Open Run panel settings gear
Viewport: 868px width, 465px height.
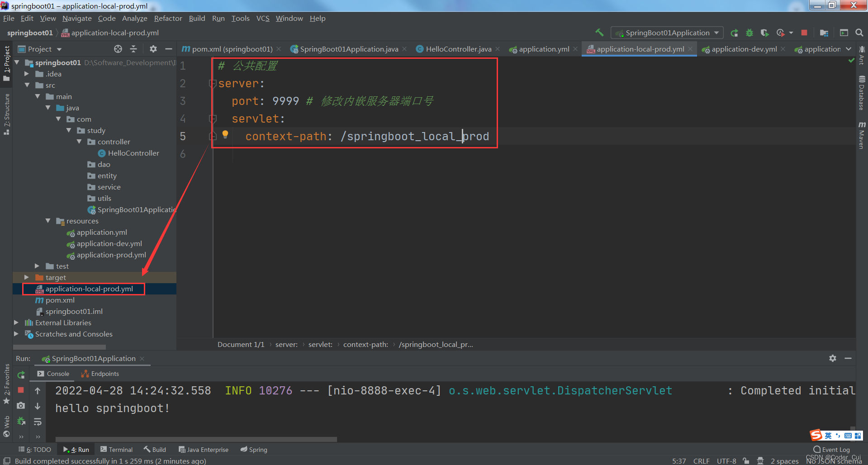(x=833, y=358)
